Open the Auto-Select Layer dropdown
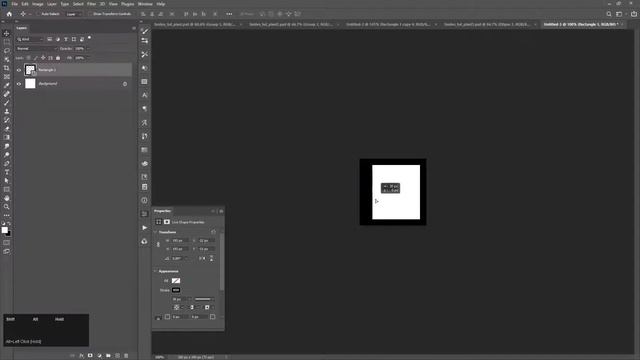This screenshot has height=360, width=640. point(73,14)
